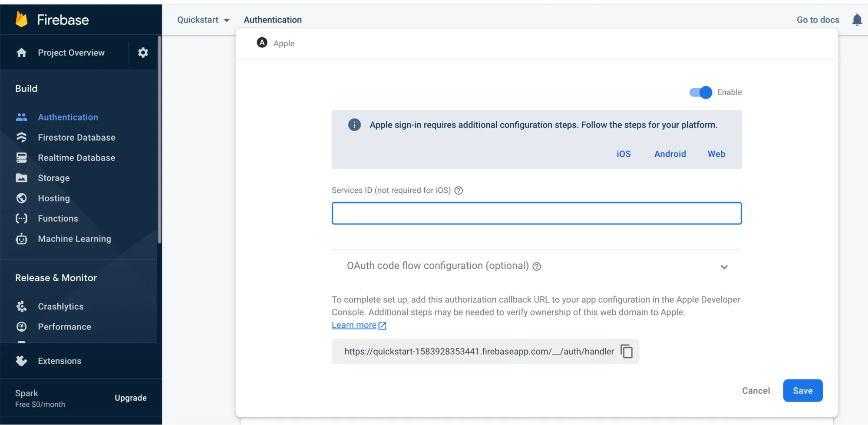Click the Hosting globe icon
Image resolution: width=868 pixels, height=425 pixels.
tap(21, 198)
